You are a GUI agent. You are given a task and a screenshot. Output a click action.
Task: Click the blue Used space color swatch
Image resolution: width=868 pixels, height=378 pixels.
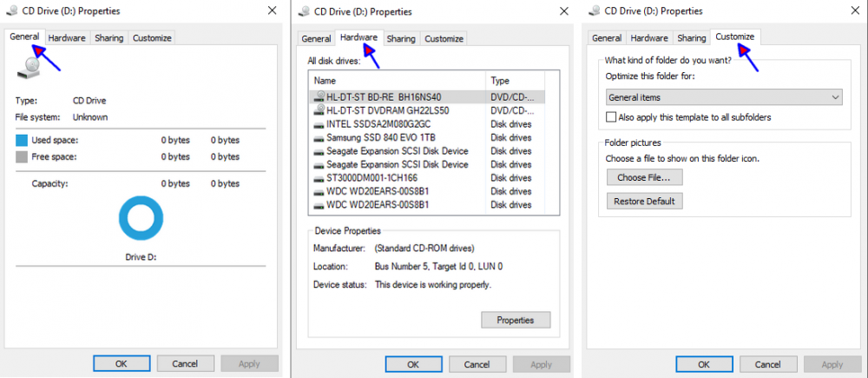click(22, 140)
